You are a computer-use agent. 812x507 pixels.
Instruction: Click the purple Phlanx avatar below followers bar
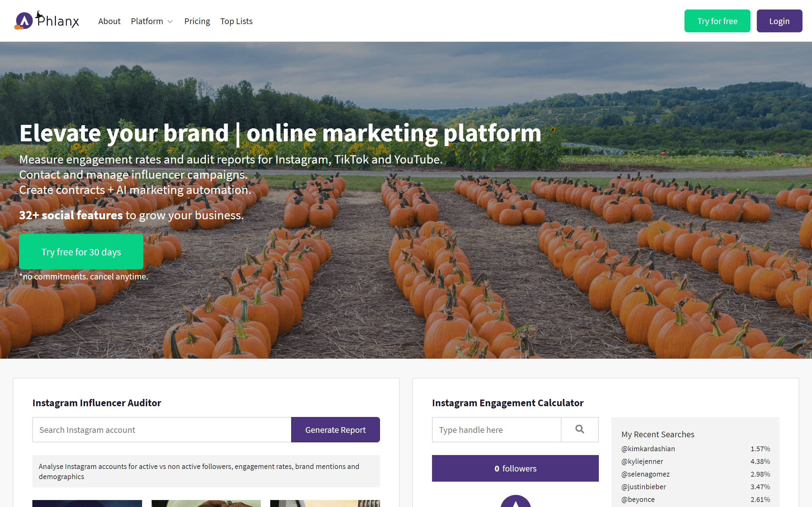pos(515,501)
